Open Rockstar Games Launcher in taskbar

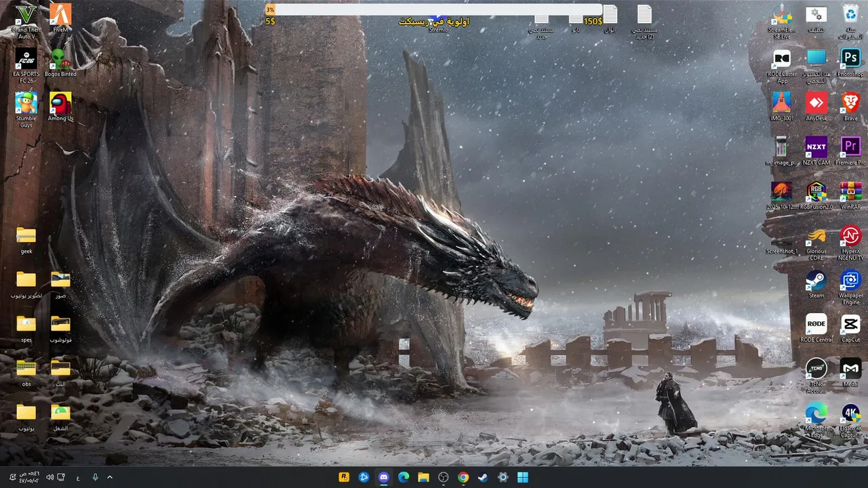344,477
